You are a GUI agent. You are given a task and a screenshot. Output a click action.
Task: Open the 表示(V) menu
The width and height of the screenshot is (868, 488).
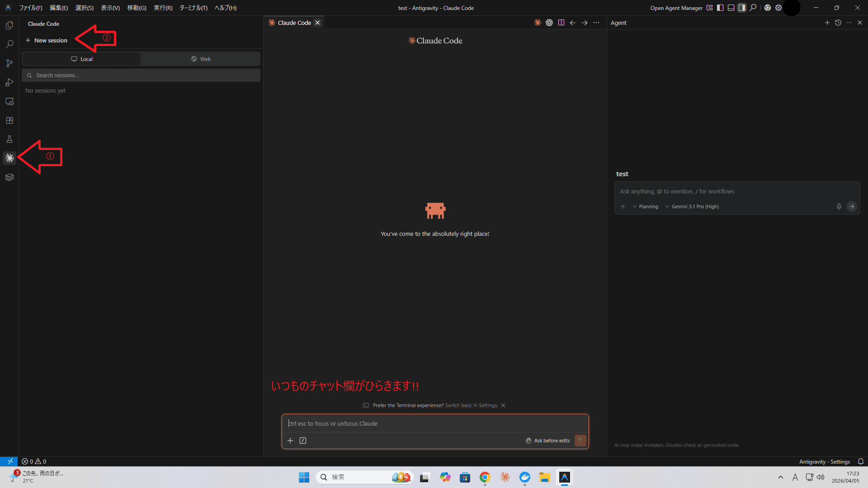pyautogui.click(x=110, y=8)
